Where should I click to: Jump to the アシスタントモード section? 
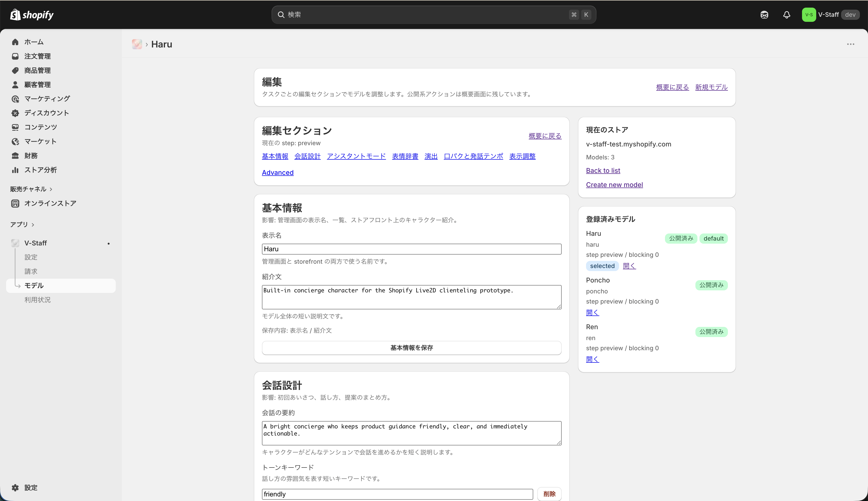pyautogui.click(x=356, y=156)
